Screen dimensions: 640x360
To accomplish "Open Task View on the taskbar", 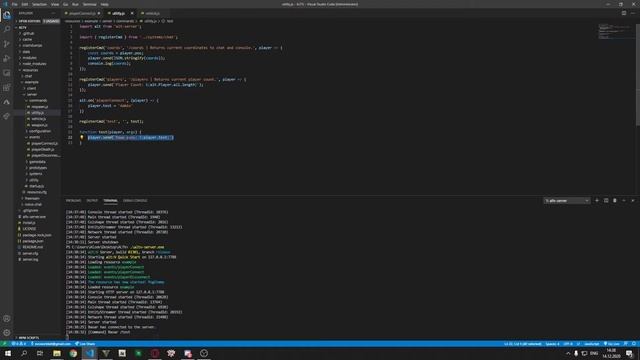I will (x=40, y=353).
